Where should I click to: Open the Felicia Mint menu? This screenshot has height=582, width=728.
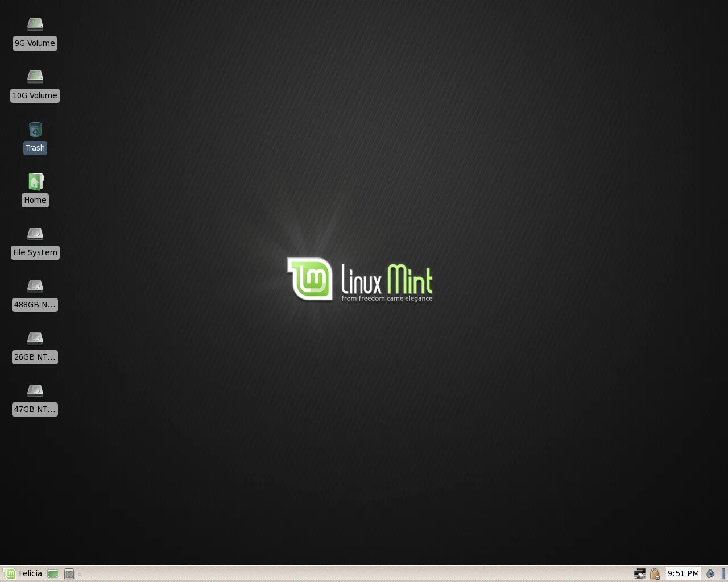(23, 573)
